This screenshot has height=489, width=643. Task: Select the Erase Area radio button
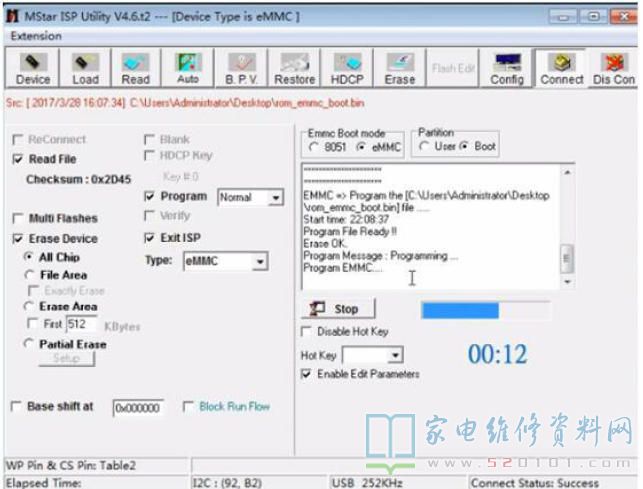(29, 306)
